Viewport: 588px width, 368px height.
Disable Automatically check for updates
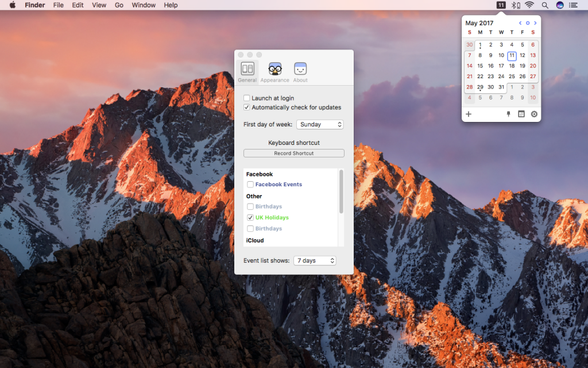click(247, 107)
